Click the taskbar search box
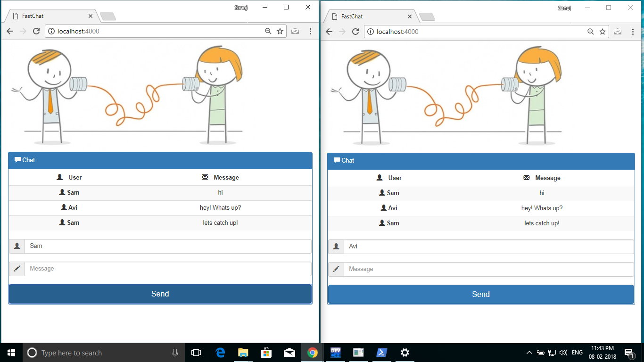Image resolution: width=644 pixels, height=362 pixels. click(x=104, y=353)
